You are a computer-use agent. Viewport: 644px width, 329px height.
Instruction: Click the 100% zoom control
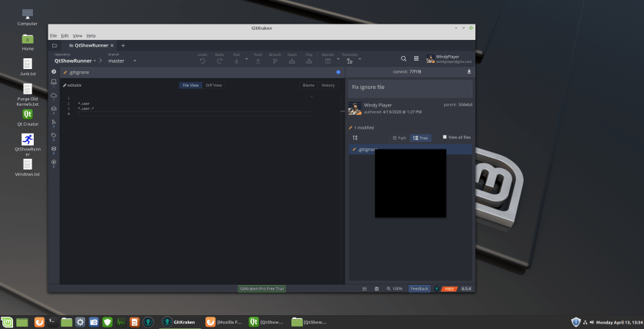coord(395,288)
